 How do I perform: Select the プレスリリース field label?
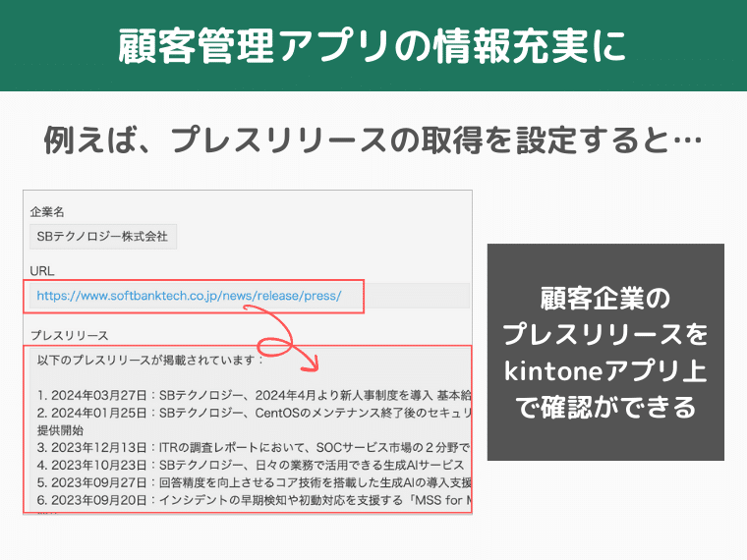pos(70,335)
